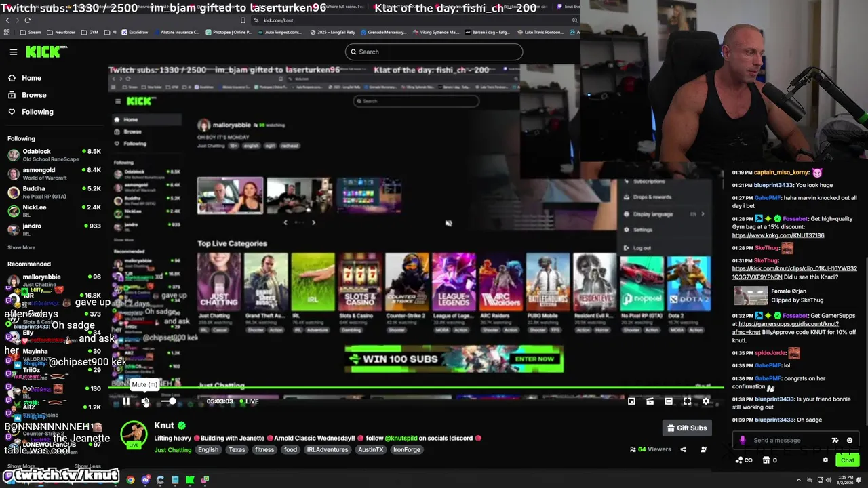This screenshot has width=868, height=488.
Task: Enter fullscreen in player
Action: click(687, 401)
